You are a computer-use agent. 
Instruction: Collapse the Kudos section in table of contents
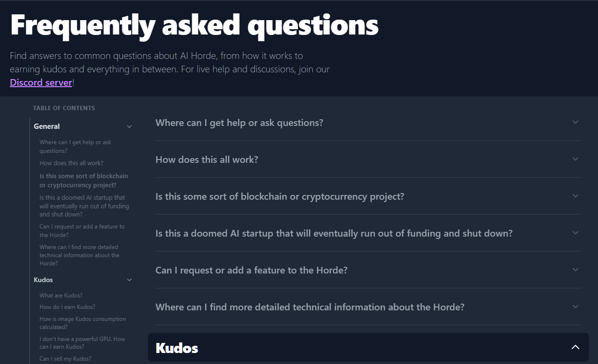(x=129, y=280)
